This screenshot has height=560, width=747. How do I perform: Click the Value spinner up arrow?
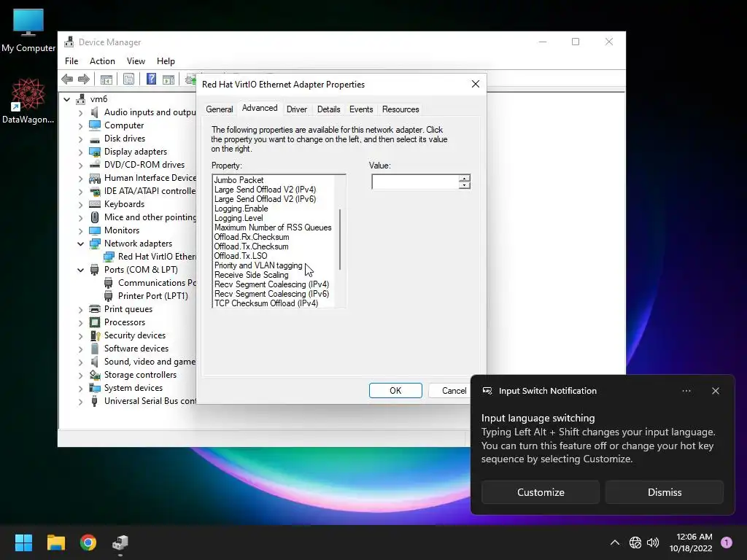465,178
